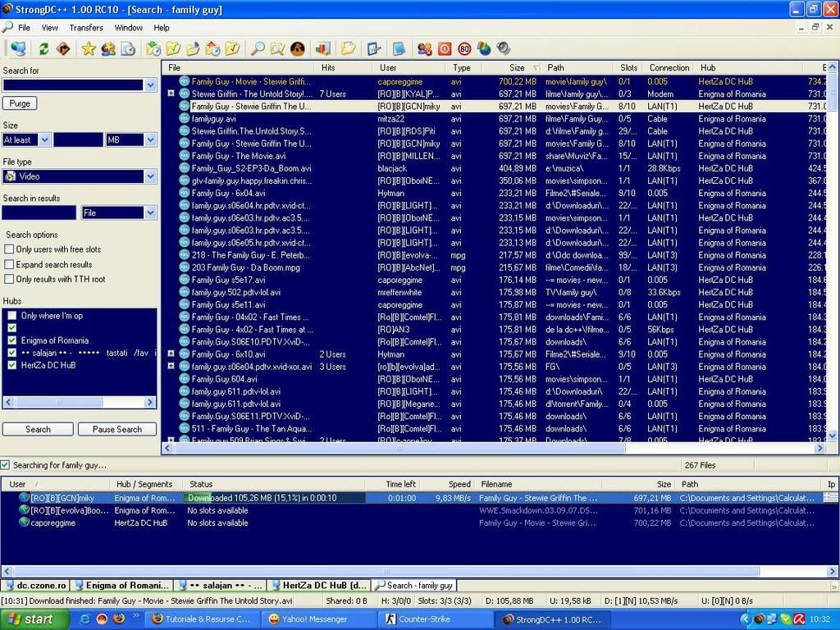Open the Windows start button
840x630 pixels.
[34, 619]
